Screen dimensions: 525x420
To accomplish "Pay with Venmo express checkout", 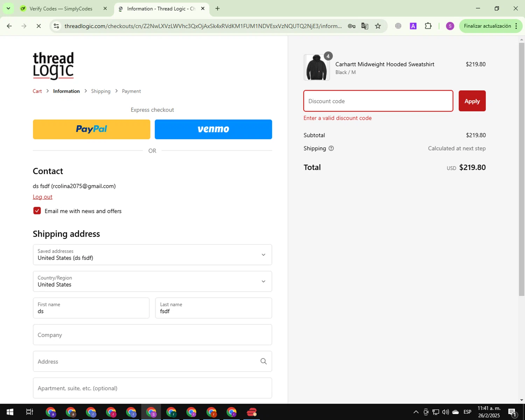I will click(213, 129).
